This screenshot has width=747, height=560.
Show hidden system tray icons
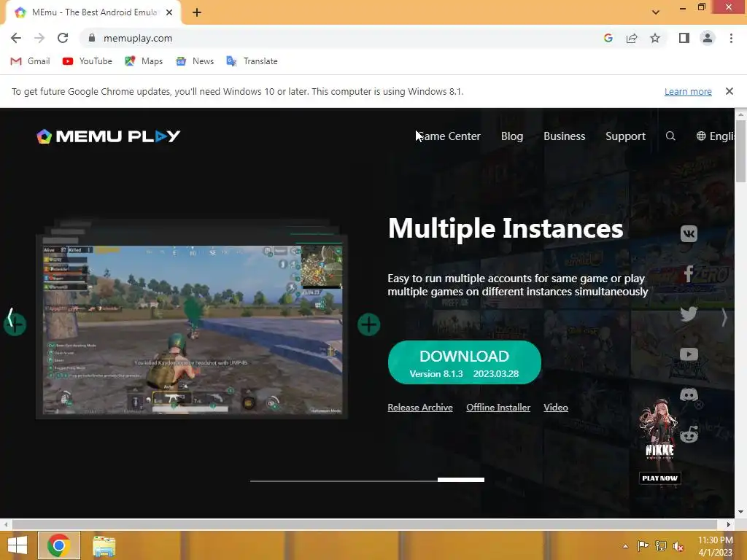(625, 545)
